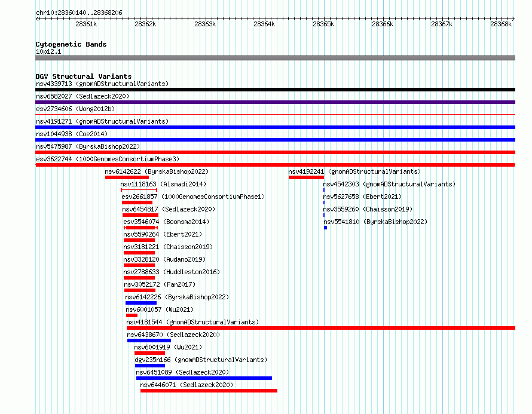Click the red bar under nsv6142622
This screenshot has height=414, width=532.
127,177
